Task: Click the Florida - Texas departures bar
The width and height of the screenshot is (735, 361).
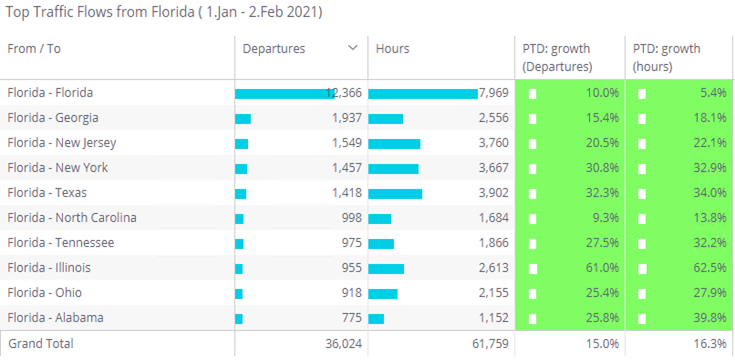Action: 240,194
